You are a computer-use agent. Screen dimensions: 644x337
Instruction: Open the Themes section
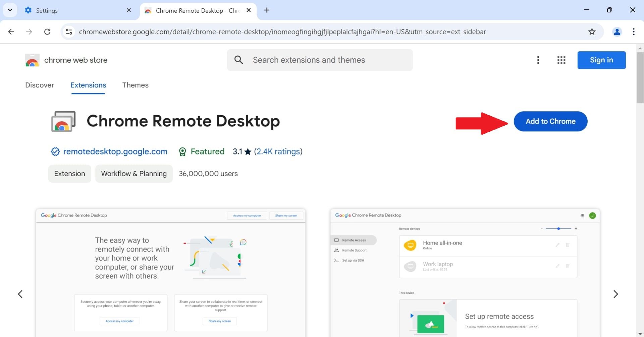135,85
